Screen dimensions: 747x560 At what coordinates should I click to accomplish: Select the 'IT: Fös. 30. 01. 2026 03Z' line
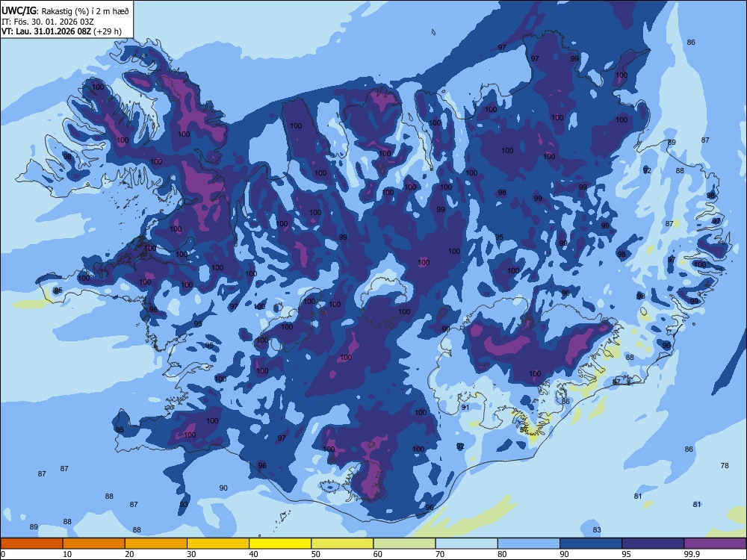[x=48, y=22]
